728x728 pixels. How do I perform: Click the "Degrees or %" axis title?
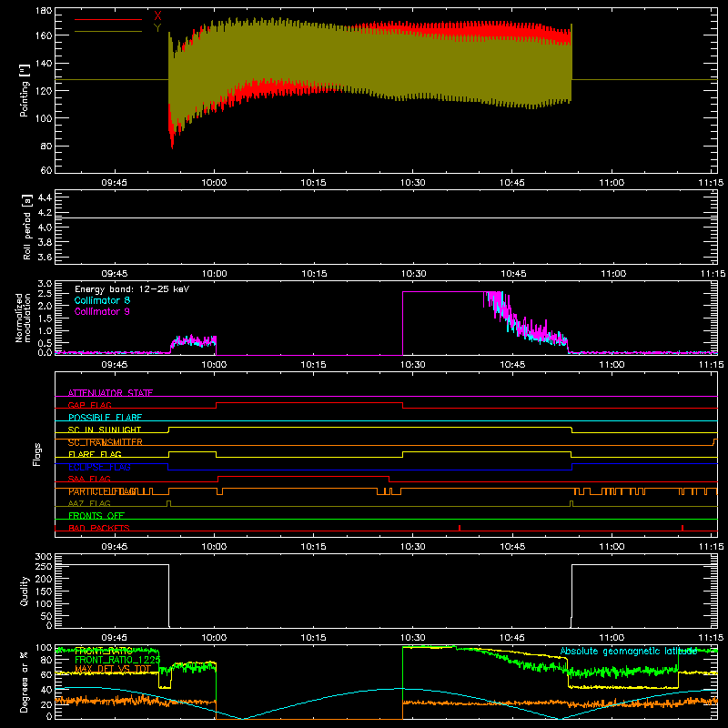[25, 682]
